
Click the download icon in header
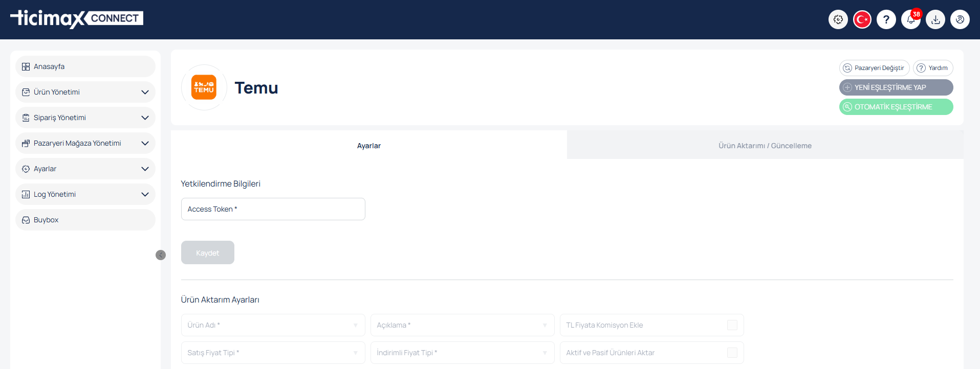pos(935,19)
